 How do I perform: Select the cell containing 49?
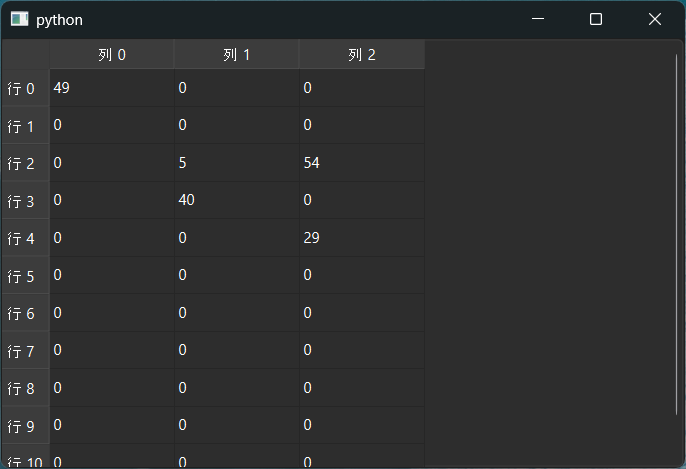coord(112,88)
